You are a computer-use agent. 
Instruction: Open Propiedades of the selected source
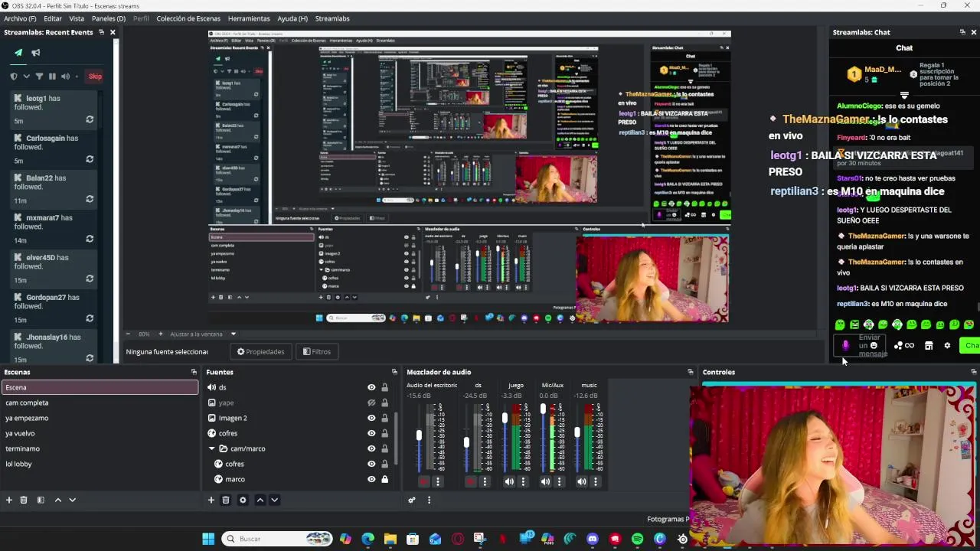click(260, 352)
